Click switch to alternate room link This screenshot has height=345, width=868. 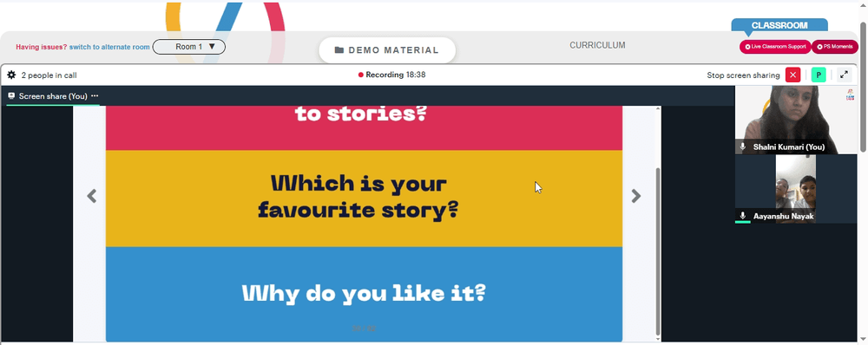click(x=109, y=47)
